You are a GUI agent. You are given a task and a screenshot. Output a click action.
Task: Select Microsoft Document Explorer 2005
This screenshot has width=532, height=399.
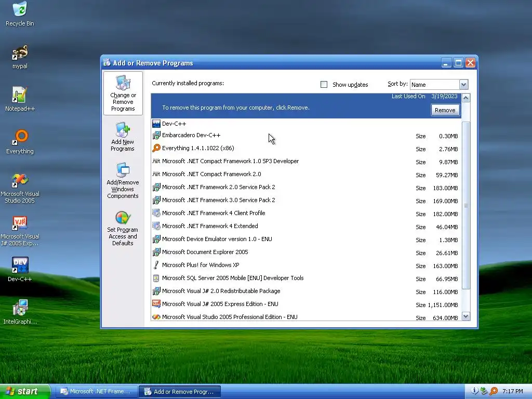pos(306,252)
